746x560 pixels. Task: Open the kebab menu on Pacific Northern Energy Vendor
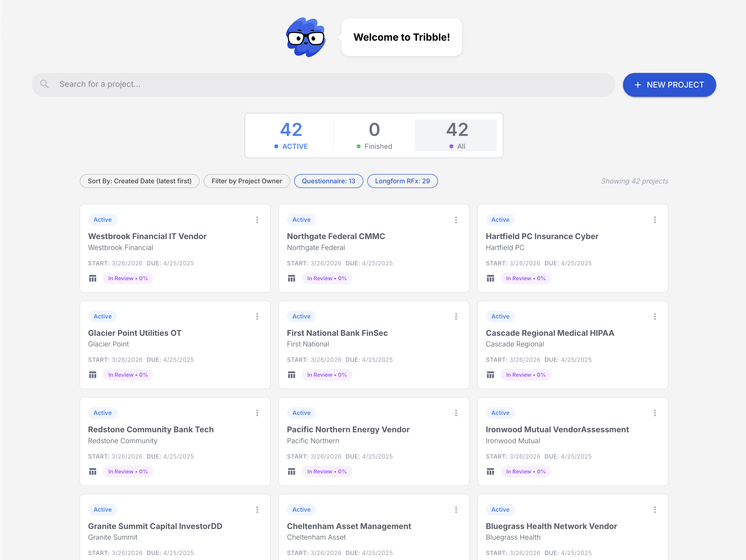point(456,413)
